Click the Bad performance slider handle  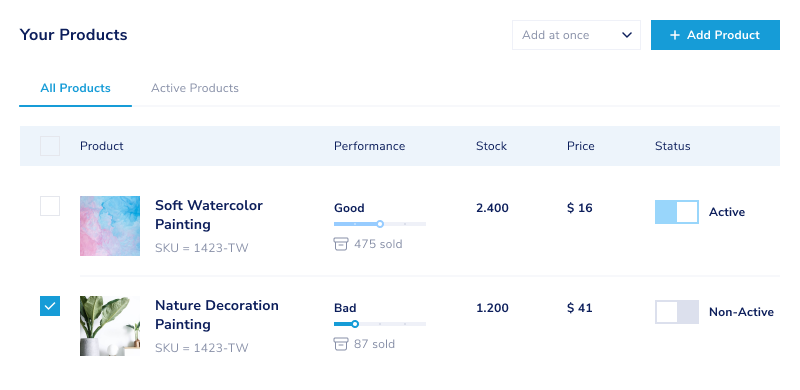[355, 324]
